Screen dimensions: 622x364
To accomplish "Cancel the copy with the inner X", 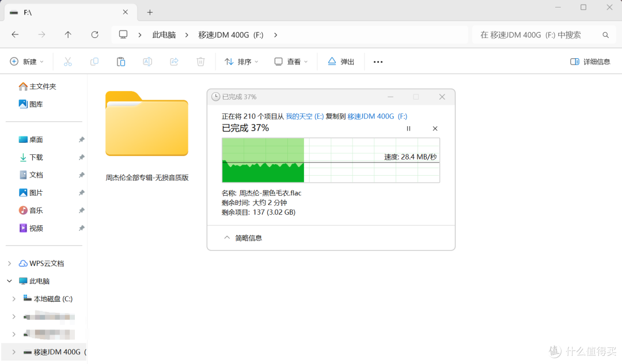I will pos(435,128).
